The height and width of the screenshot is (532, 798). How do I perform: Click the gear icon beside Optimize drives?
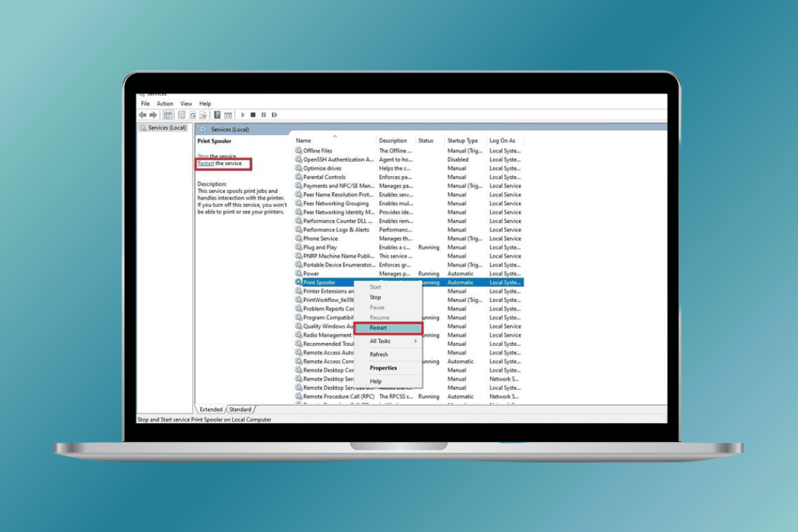(x=299, y=168)
